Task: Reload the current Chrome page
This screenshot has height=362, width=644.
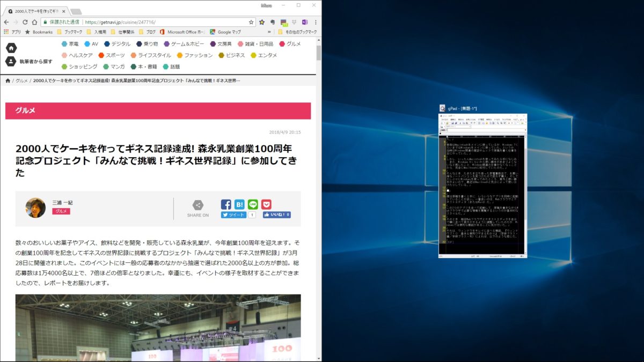Action: (x=25, y=22)
